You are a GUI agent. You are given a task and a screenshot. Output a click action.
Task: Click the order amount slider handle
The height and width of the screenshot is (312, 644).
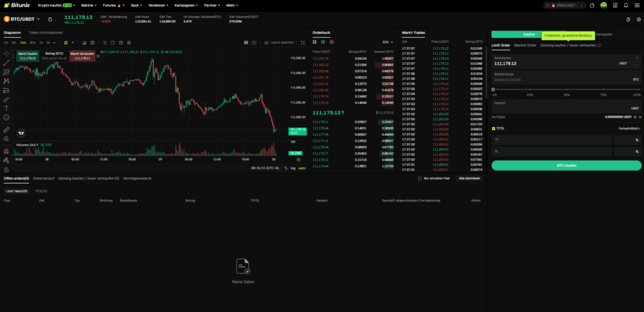493,89
